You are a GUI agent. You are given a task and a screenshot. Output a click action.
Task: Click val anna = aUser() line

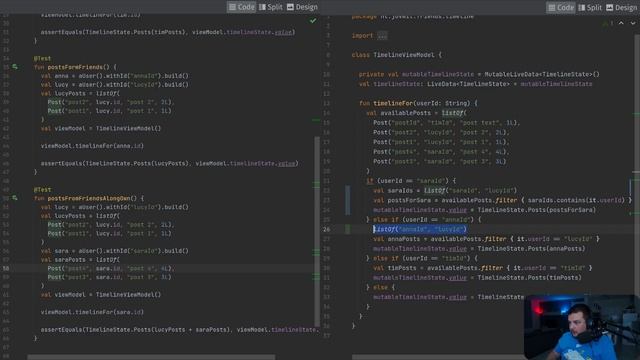[x=115, y=76]
